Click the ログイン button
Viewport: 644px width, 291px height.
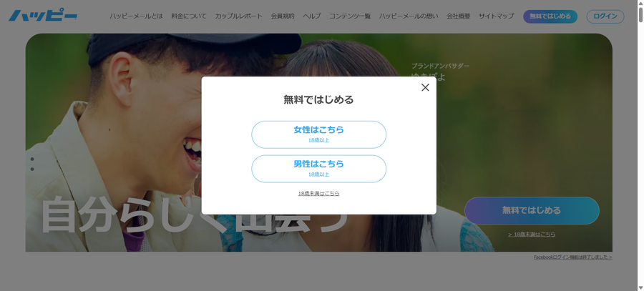605,16
